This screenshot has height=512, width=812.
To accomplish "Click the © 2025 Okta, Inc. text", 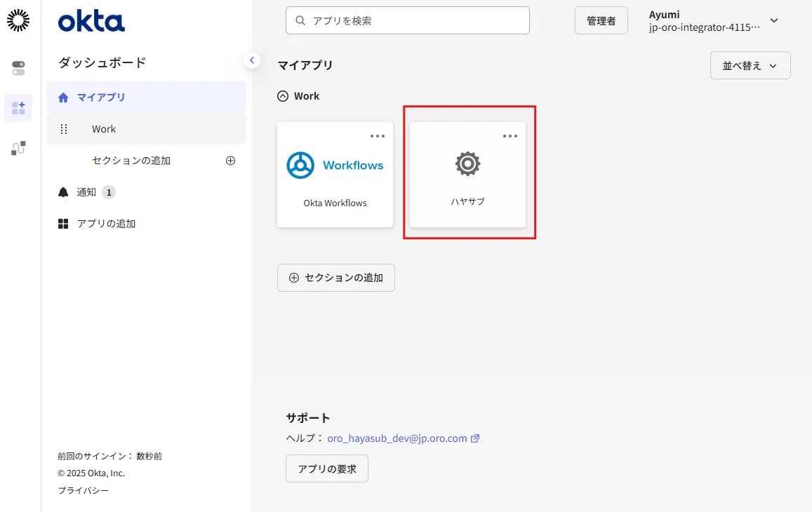I will click(x=91, y=473).
